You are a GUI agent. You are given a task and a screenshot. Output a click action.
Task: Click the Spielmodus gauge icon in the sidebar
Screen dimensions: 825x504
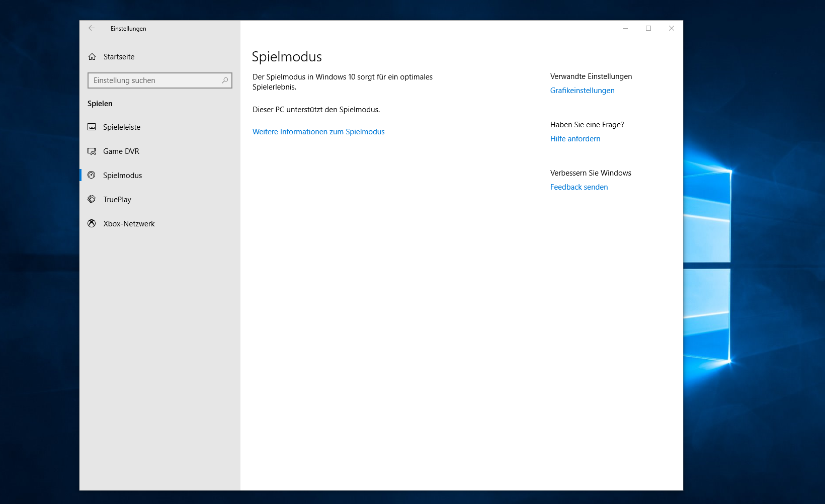92,175
